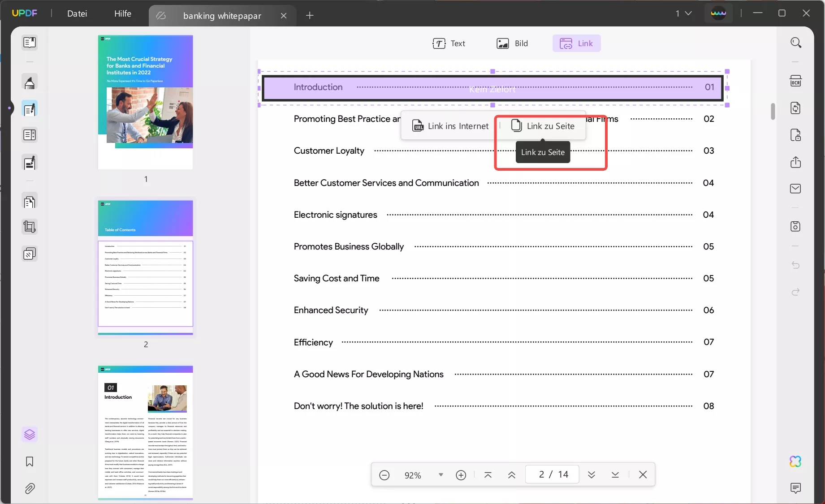Click the Saving Cost and Time entry

tap(337, 278)
